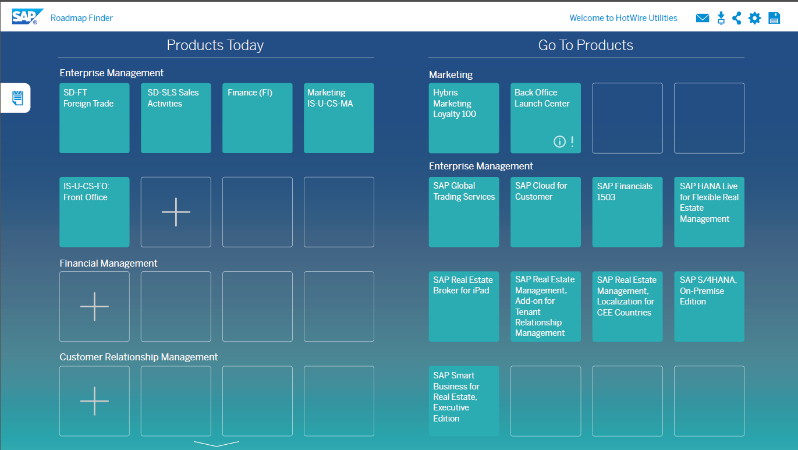
Task: Select Hybris Marketing Loyalty 100 tile
Action: 464,118
